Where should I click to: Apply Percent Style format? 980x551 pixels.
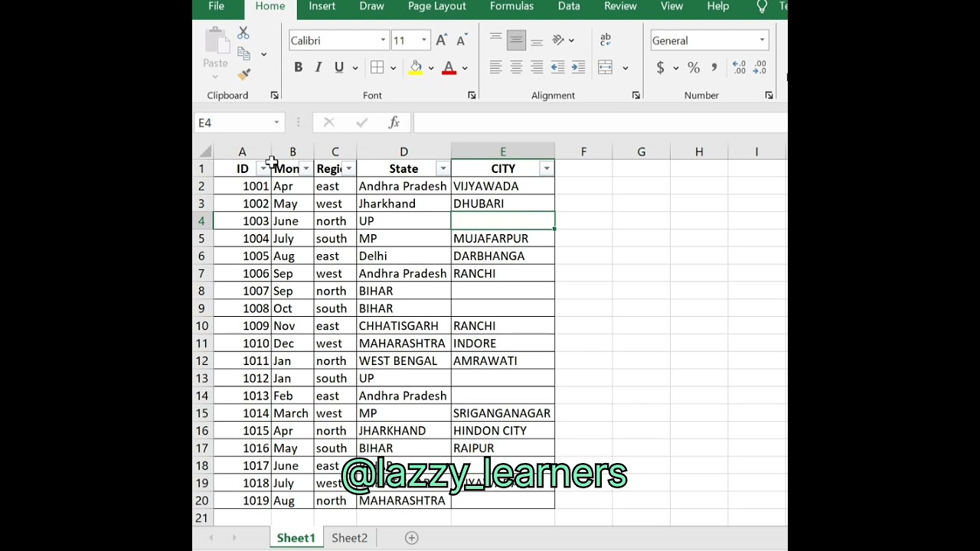pos(694,67)
